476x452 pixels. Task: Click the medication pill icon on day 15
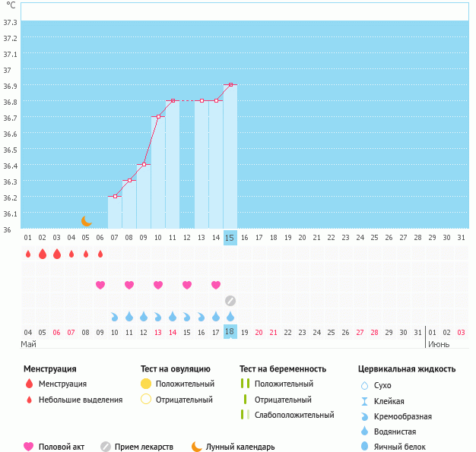[x=230, y=301]
